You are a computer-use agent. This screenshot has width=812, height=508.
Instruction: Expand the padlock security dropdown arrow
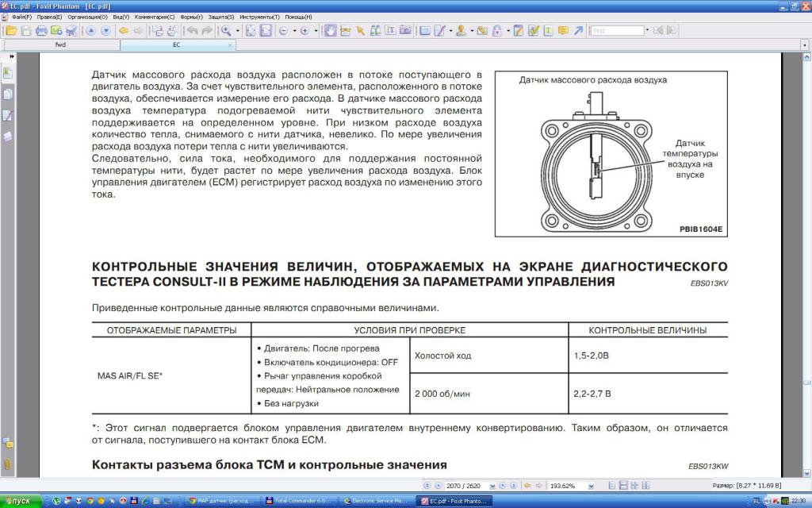tap(508, 31)
